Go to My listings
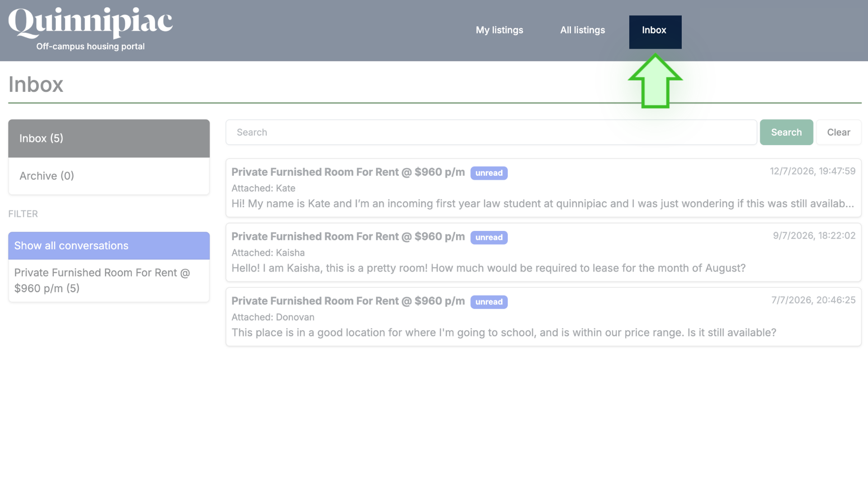Screen dimensions: 868x488 [x=499, y=30]
